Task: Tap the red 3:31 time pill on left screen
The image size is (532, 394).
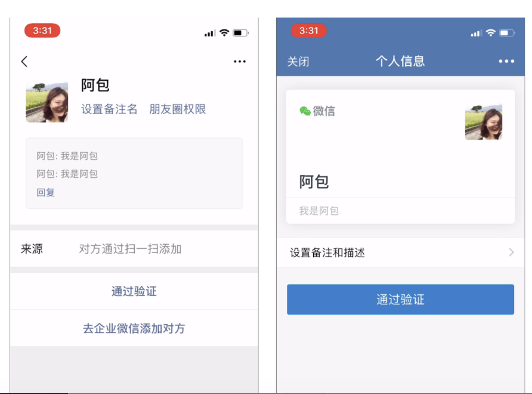Action: tap(42, 30)
